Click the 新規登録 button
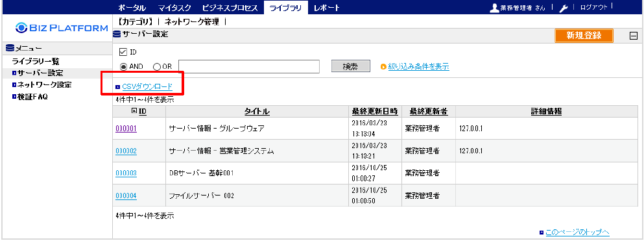Viewport: 644px width, 241px height. click(x=584, y=36)
